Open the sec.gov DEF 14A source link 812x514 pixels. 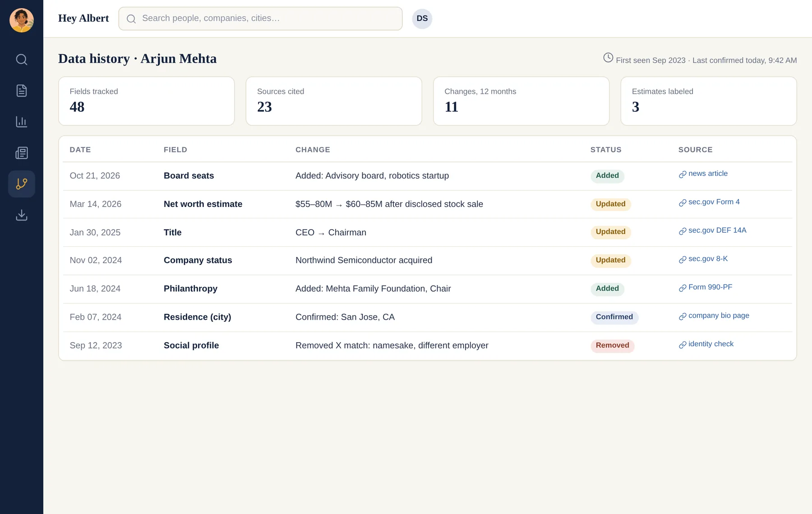[x=712, y=230]
